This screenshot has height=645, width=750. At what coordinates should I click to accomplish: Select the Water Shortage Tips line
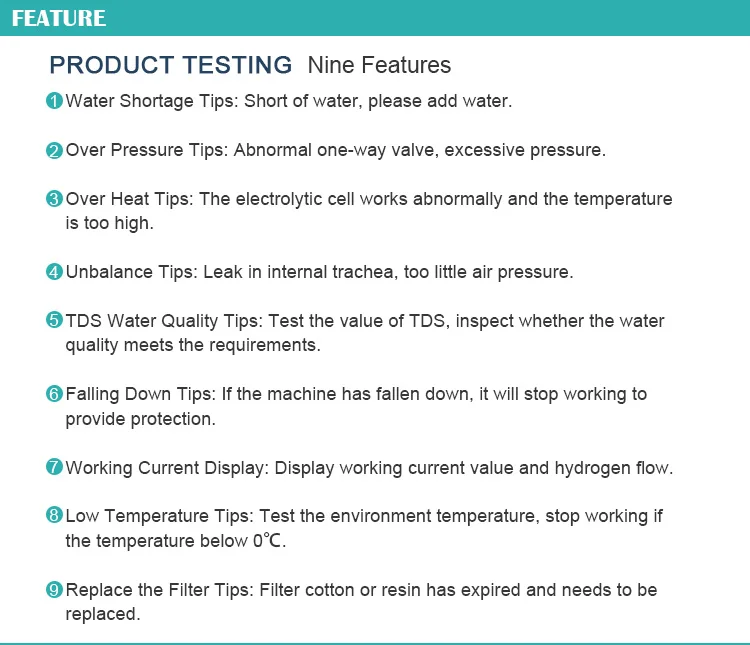288,101
